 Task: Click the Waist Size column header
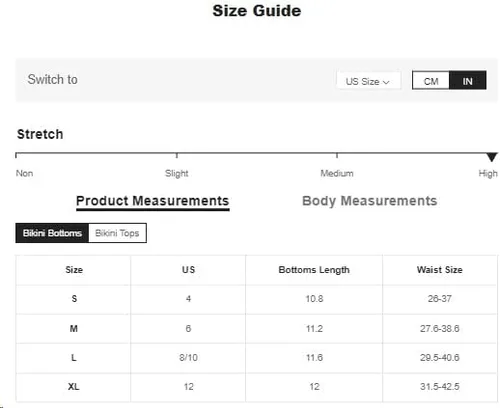tap(440, 270)
